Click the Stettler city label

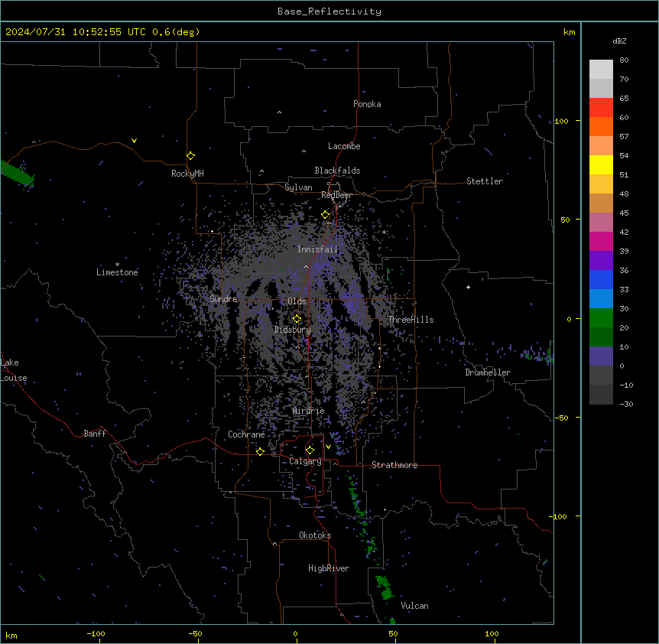[485, 181]
